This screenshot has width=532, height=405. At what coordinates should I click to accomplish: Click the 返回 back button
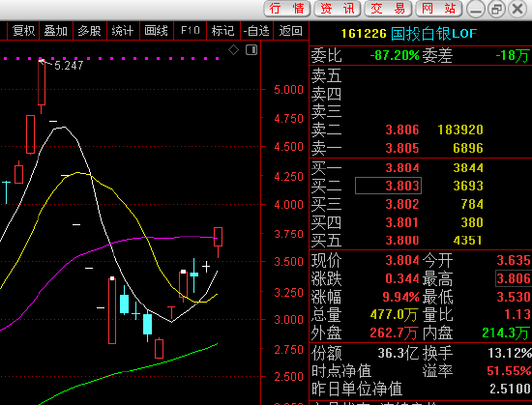(290, 31)
